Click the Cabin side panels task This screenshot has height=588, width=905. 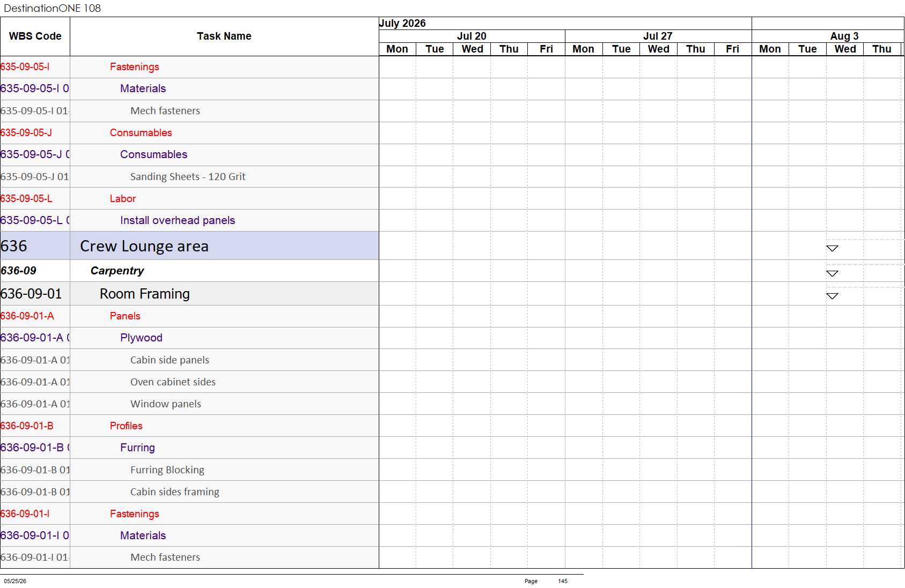[x=170, y=360]
